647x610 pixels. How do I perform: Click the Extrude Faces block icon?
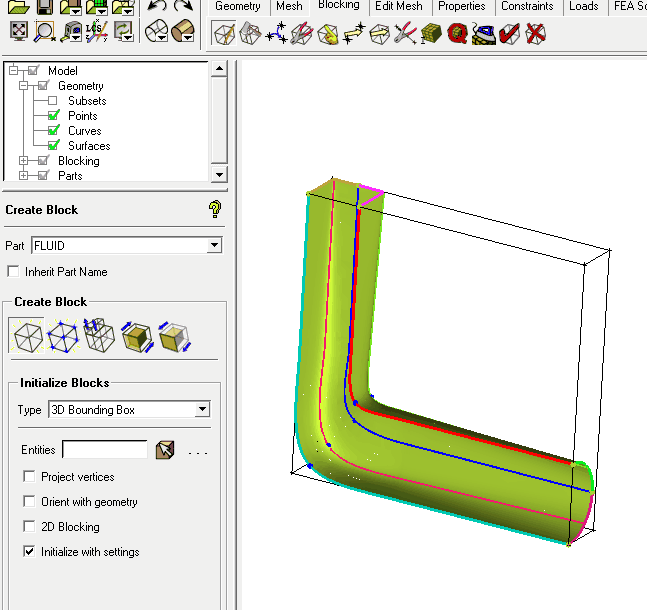100,336
